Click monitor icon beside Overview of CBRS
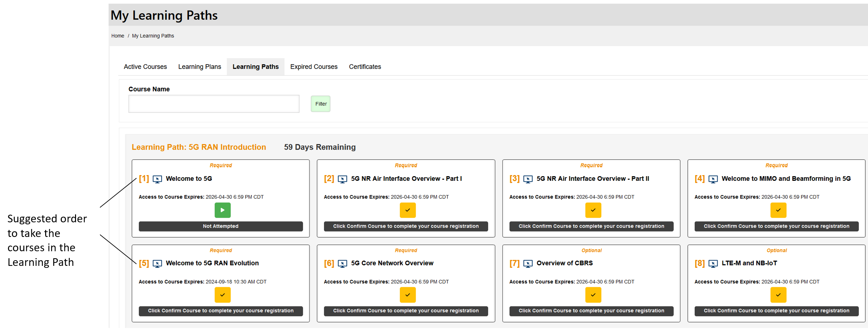Screen dimensions: 868x333 528,264
